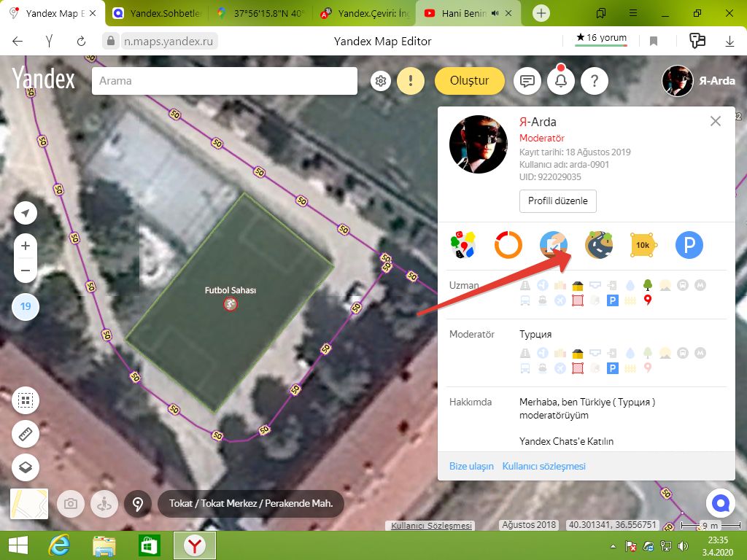This screenshot has height=560, width=747.
Task: Open a new browser tab
Action: coord(541,13)
